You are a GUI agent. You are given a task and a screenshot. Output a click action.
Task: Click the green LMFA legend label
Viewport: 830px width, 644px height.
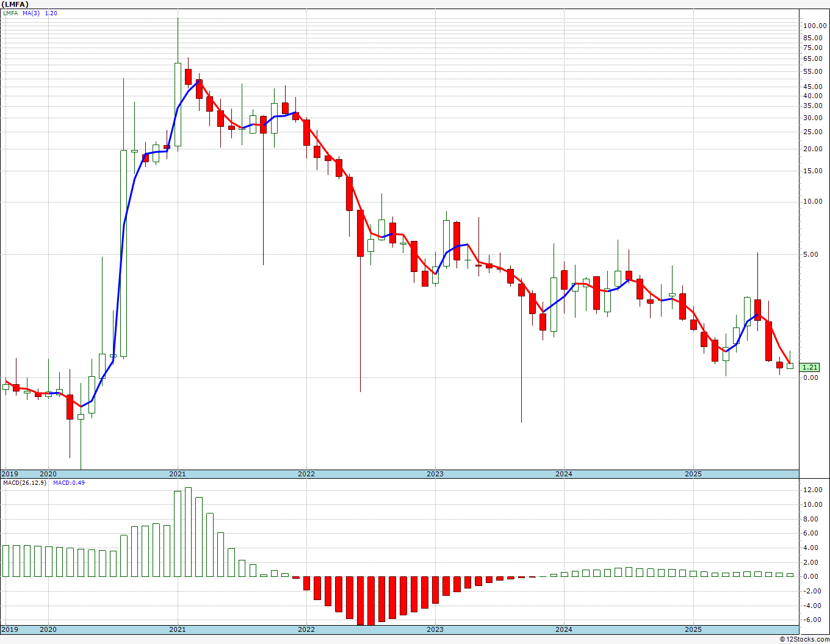click(10, 13)
